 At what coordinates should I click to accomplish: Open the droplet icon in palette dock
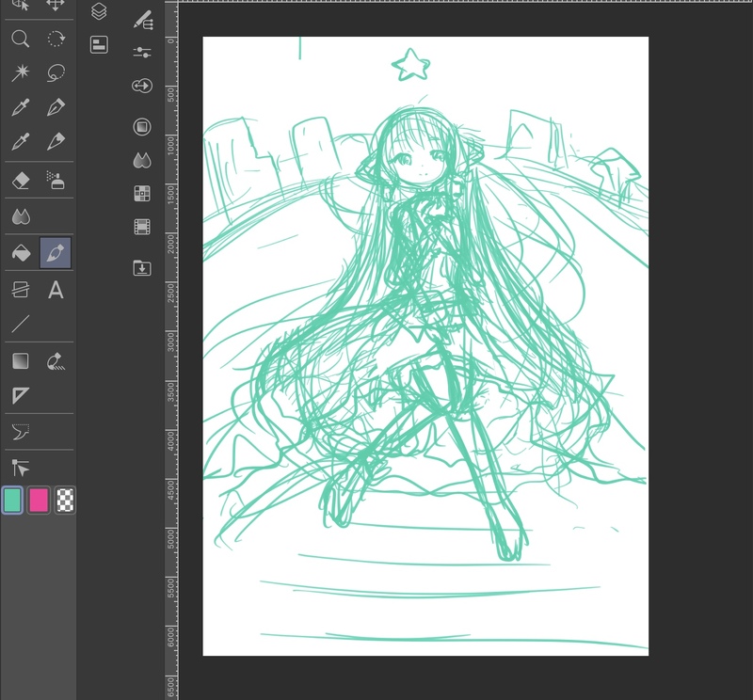click(142, 160)
